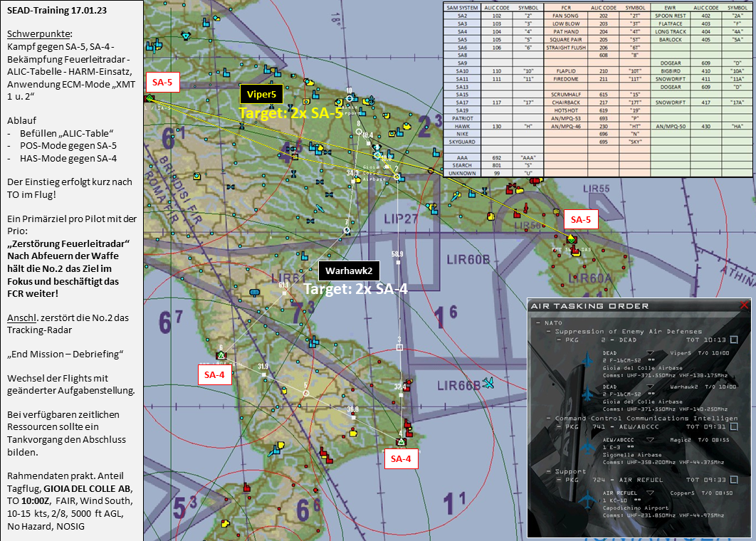Select square waypoint 3 on the route
Viewport: 756px width, 541px height.
pyautogui.click(x=399, y=347)
